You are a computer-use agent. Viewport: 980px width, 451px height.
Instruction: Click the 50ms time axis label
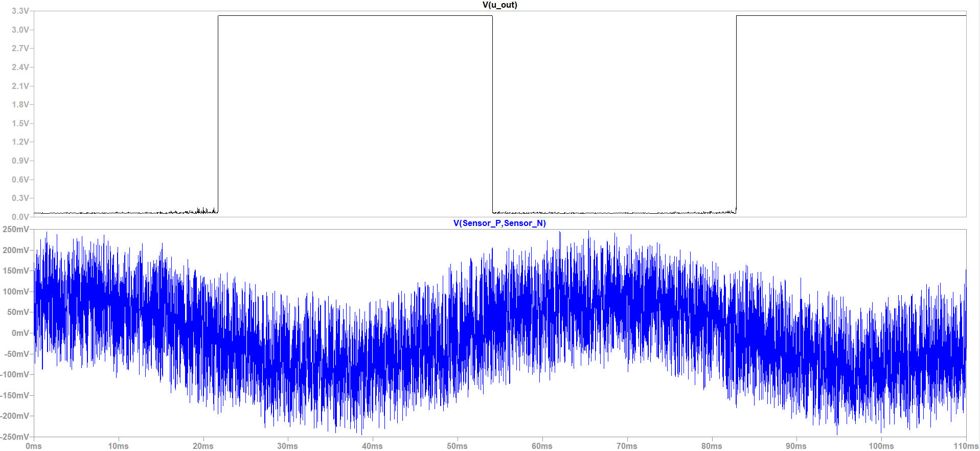[x=457, y=446]
